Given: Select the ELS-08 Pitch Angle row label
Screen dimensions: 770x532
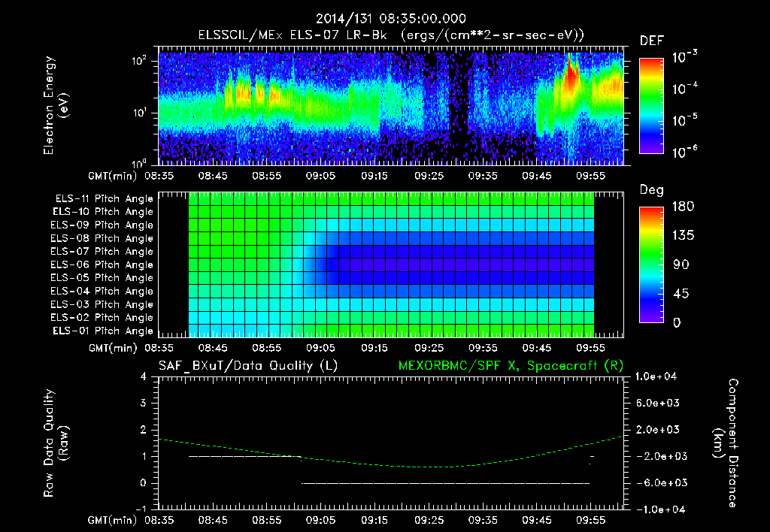Looking at the screenshot, I should point(102,238).
